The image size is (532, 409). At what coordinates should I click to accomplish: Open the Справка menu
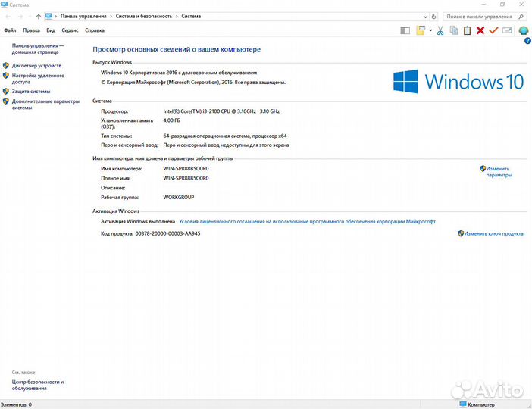coord(94,30)
